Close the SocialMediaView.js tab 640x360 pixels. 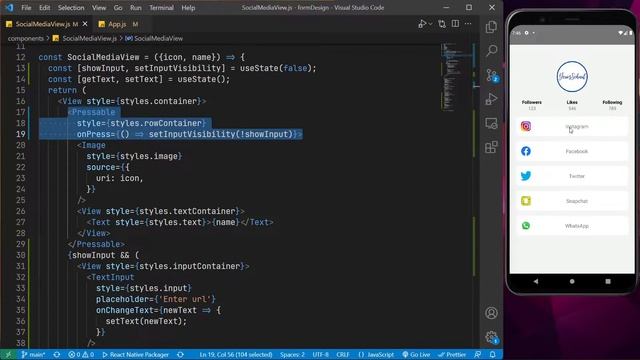click(x=85, y=24)
